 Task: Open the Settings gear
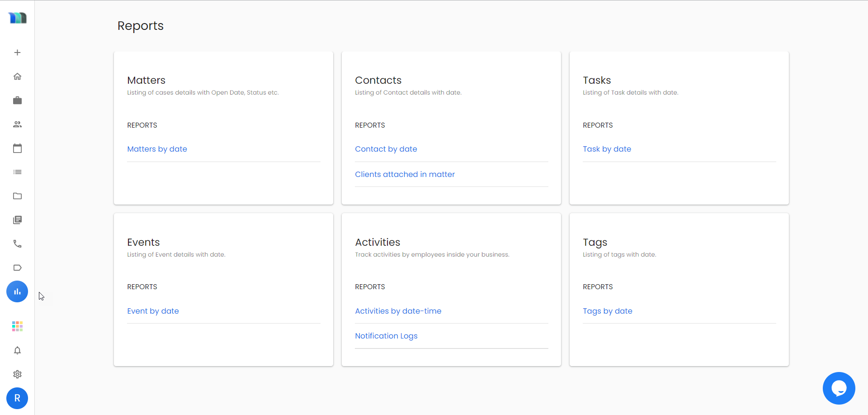(x=17, y=374)
